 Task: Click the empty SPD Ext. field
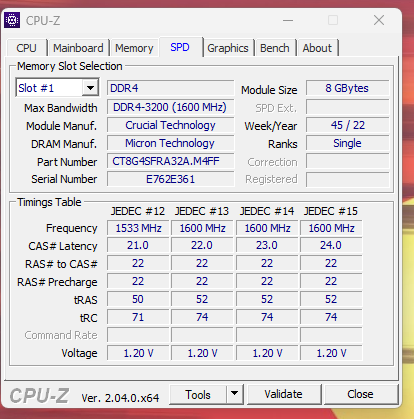point(348,107)
